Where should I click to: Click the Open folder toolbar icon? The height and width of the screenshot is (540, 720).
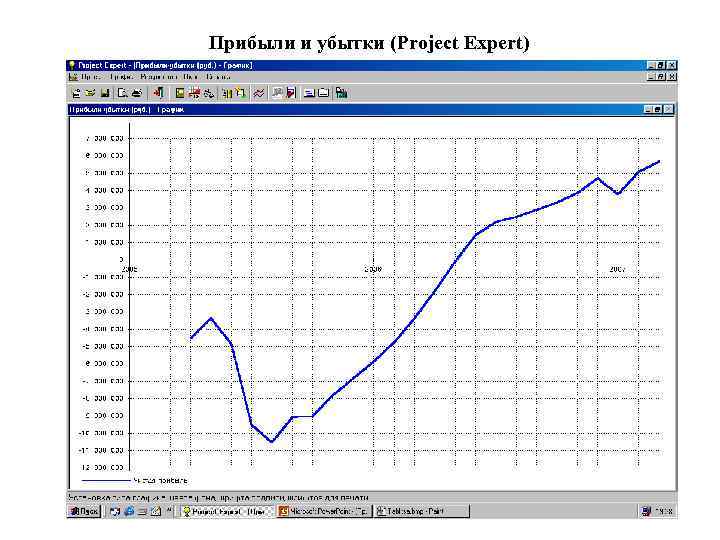(x=90, y=93)
